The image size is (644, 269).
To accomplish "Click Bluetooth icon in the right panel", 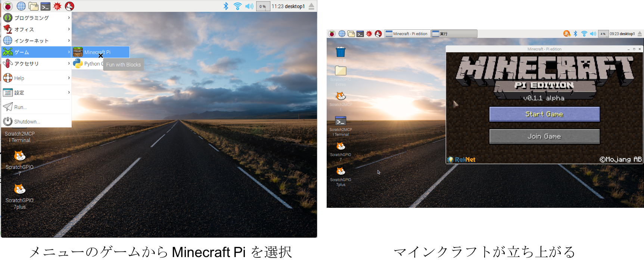I will click(x=575, y=34).
